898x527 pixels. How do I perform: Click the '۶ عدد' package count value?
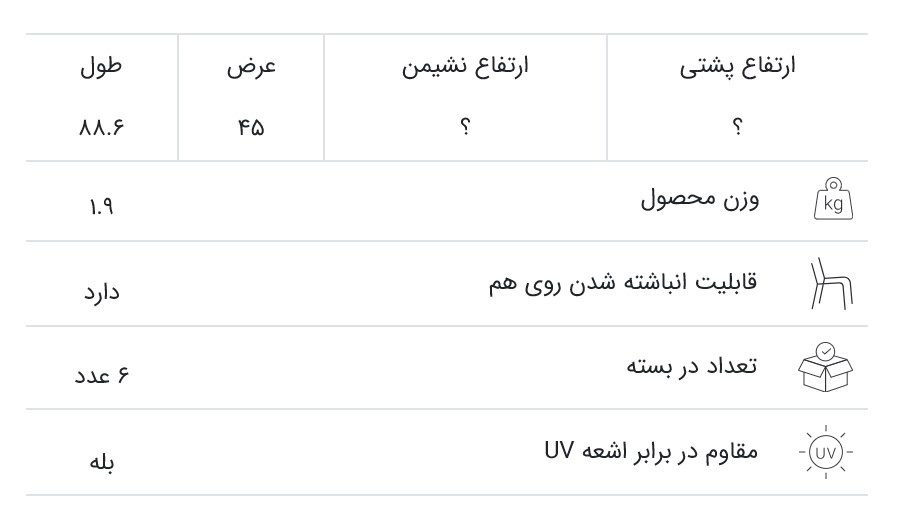click(103, 377)
